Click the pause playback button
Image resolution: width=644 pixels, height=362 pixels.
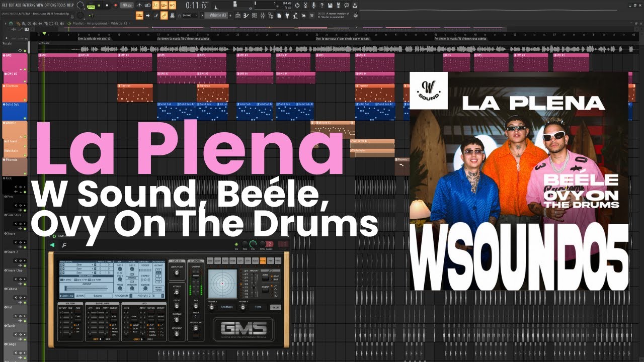tap(99, 5)
